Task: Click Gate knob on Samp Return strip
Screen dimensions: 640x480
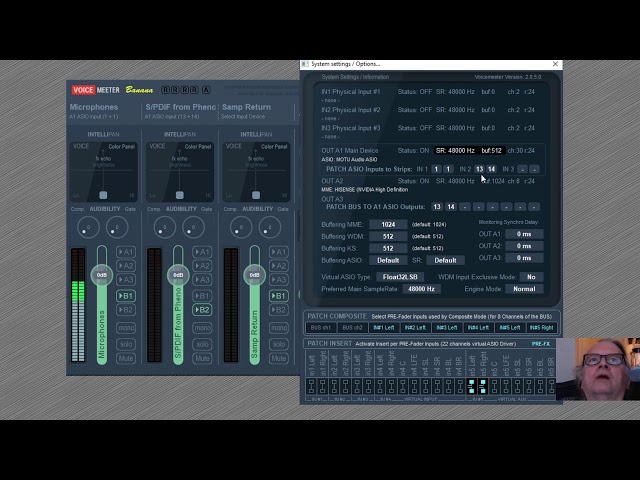Action: pyautogui.click(x=270, y=227)
